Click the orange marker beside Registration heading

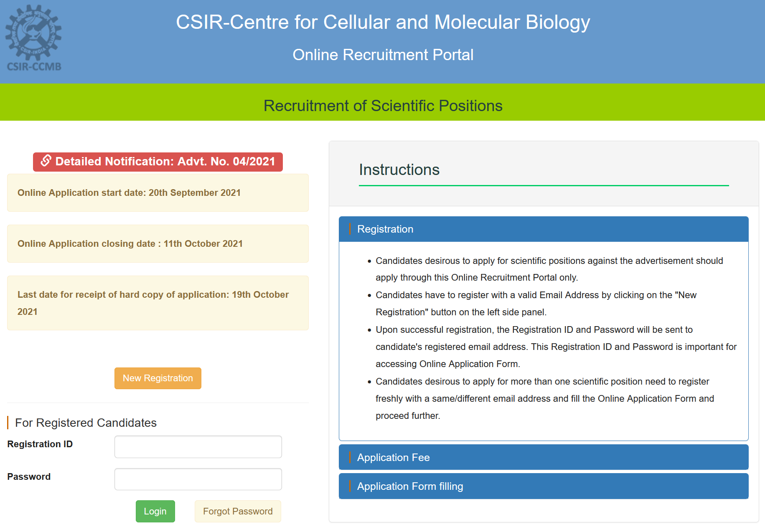350,229
